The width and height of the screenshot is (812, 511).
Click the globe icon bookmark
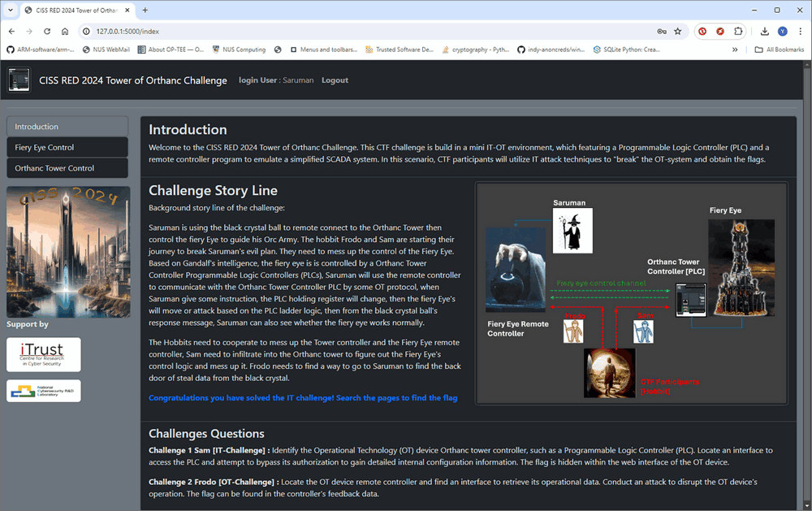[x=278, y=50]
